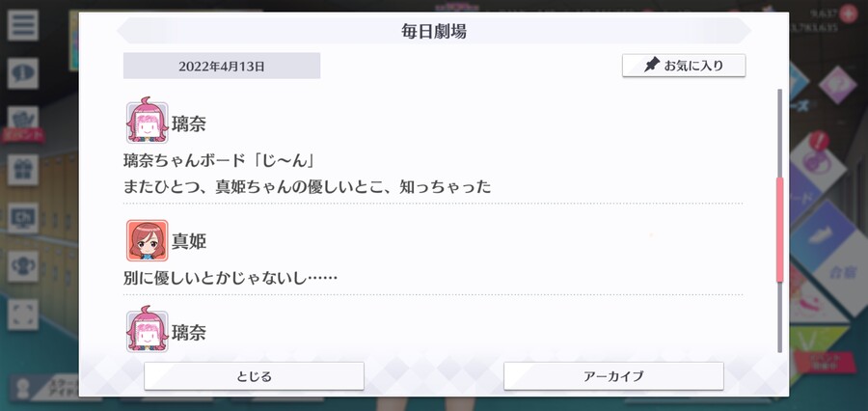Click the scrollbar track below the thumb
Screen dimensions: 868x411
tap(780, 316)
